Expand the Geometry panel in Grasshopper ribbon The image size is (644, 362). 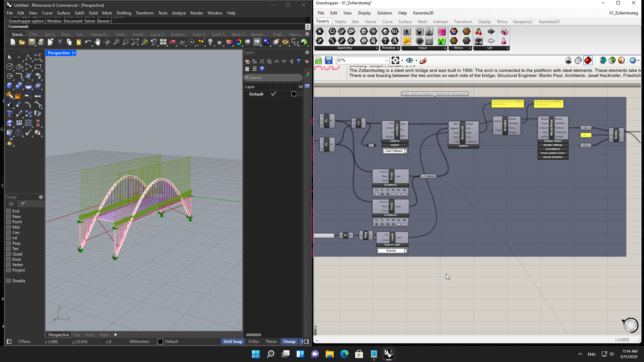pyautogui.click(x=377, y=48)
